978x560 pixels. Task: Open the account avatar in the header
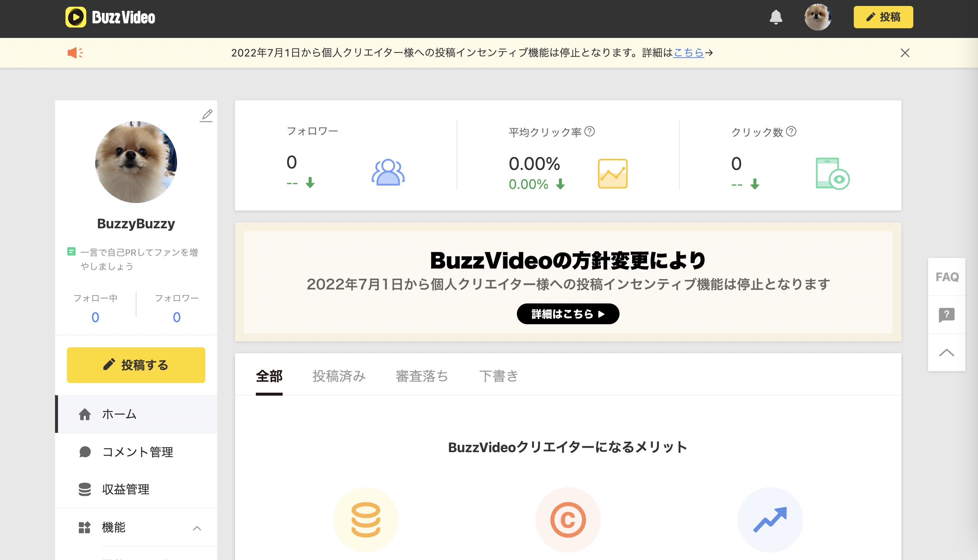pos(818,17)
